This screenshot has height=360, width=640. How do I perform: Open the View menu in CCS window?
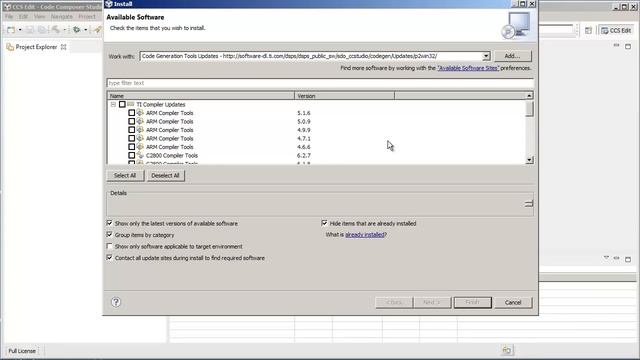click(x=39, y=17)
